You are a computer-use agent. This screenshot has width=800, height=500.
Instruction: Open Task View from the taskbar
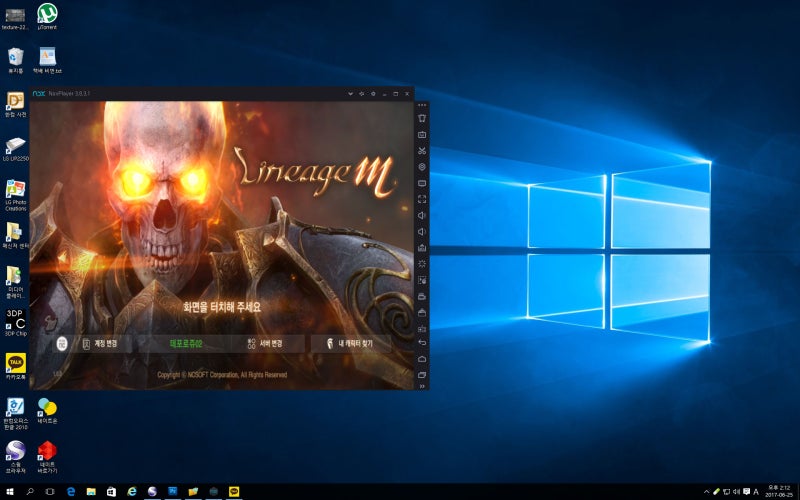coord(50,492)
